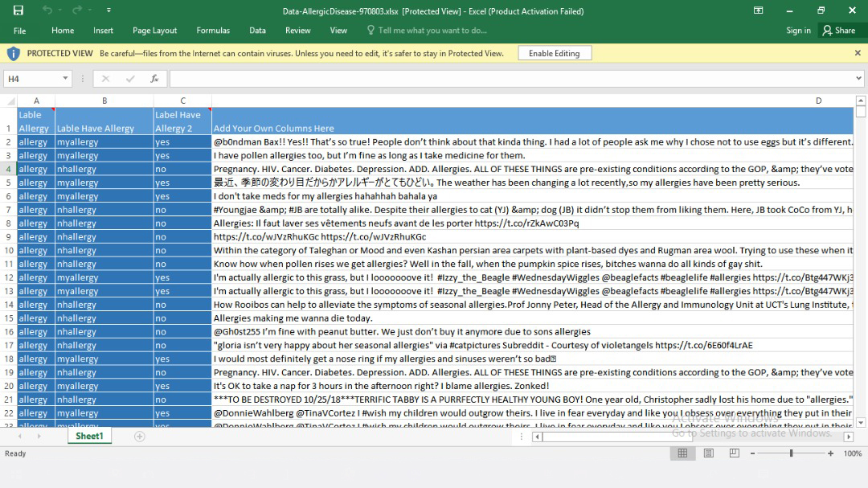Select the Sheet1 worksheet tab
Image resolution: width=868 pixels, height=488 pixels.
(89, 437)
